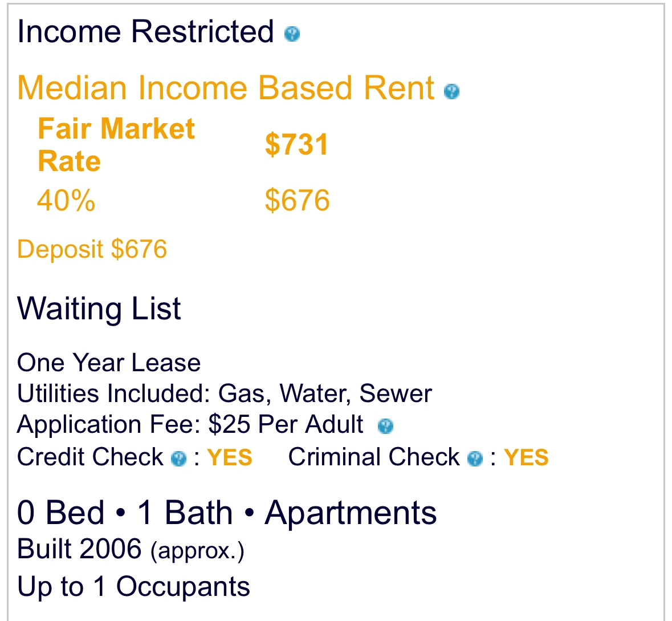The image size is (672, 621).
Task: Click the Fair Market Rate label
Action: point(116,144)
